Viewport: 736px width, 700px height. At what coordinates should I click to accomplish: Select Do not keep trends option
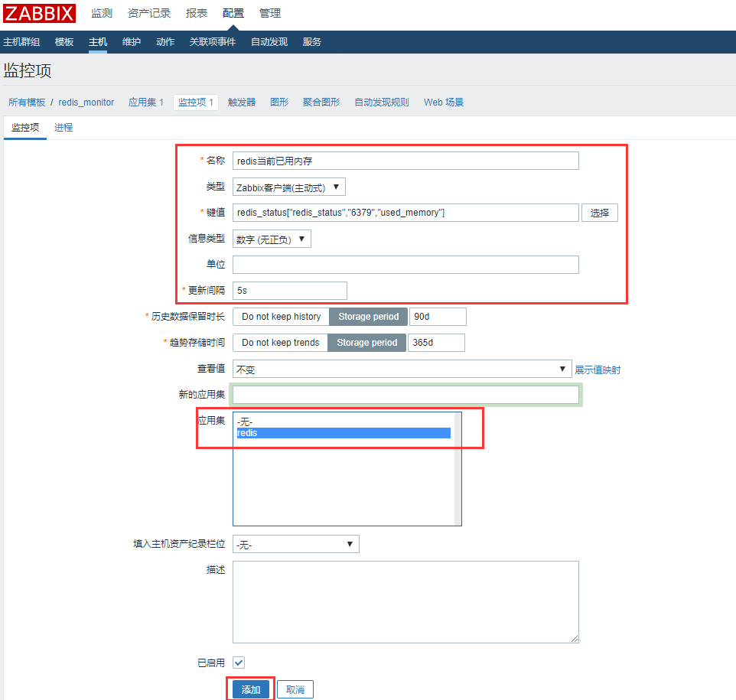point(280,343)
